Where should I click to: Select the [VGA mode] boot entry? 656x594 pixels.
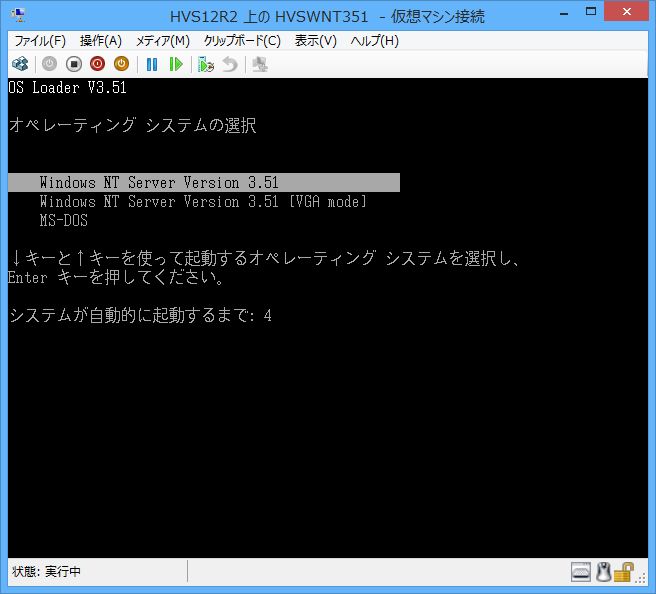coord(203,202)
